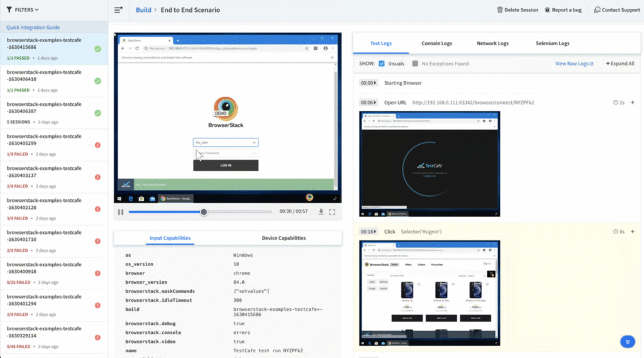The width and height of the screenshot is (644, 358).
Task: Pause the session video
Action: coord(120,212)
